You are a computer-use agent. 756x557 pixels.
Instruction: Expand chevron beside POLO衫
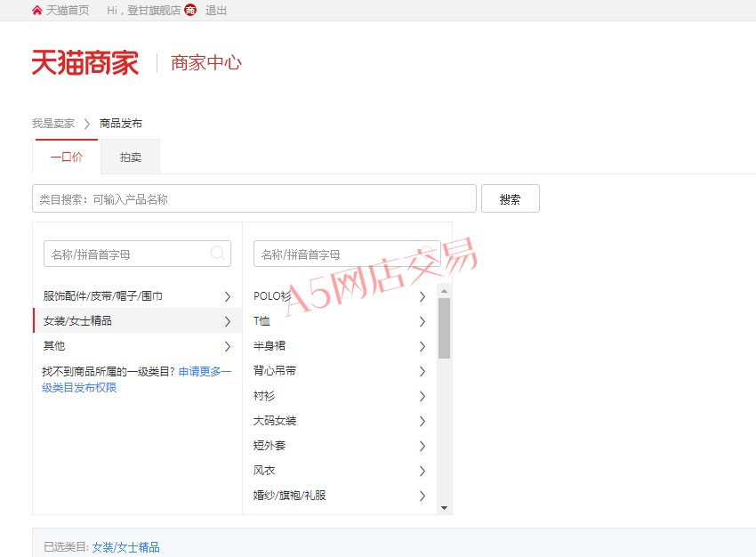click(422, 296)
